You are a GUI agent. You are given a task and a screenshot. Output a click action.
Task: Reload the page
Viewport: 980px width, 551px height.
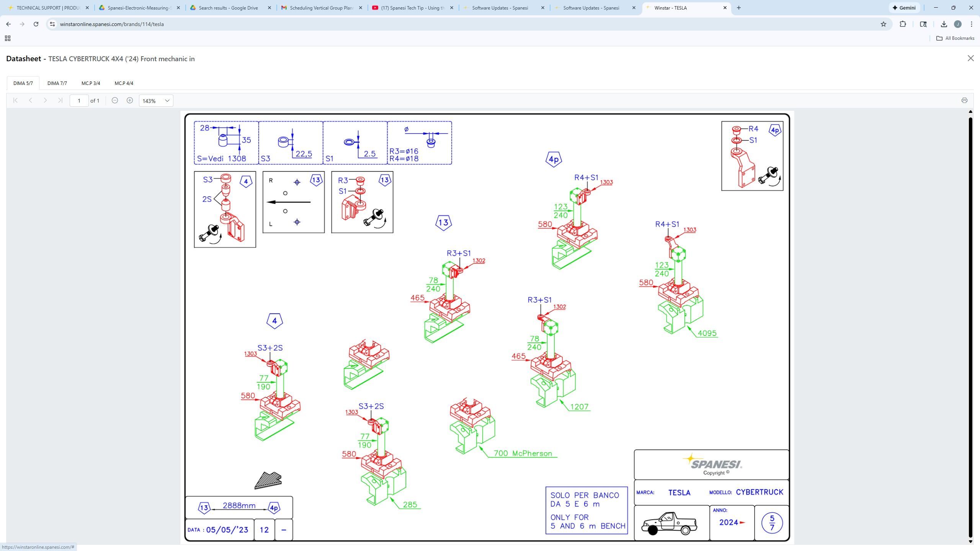[x=36, y=24]
